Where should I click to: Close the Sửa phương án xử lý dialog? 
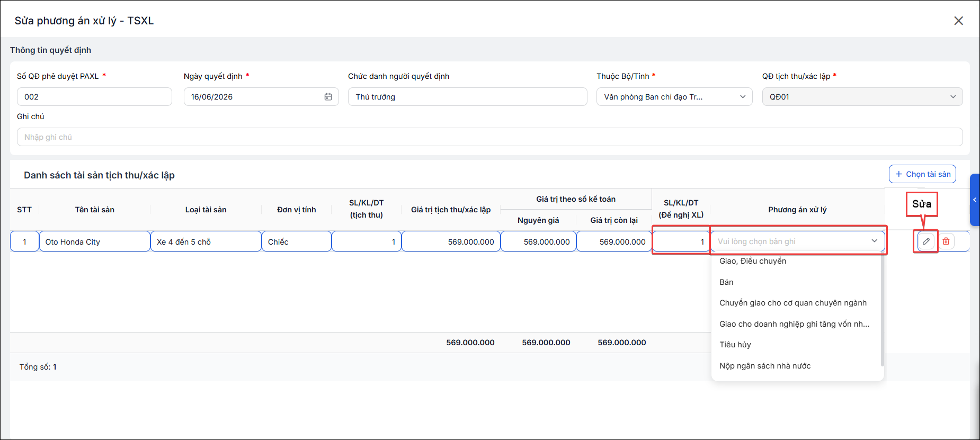[958, 21]
